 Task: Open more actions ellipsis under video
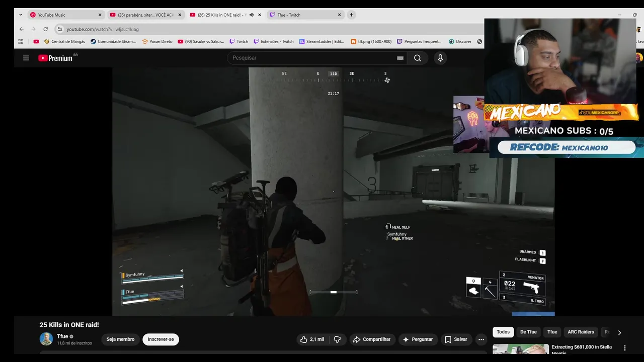point(481,339)
